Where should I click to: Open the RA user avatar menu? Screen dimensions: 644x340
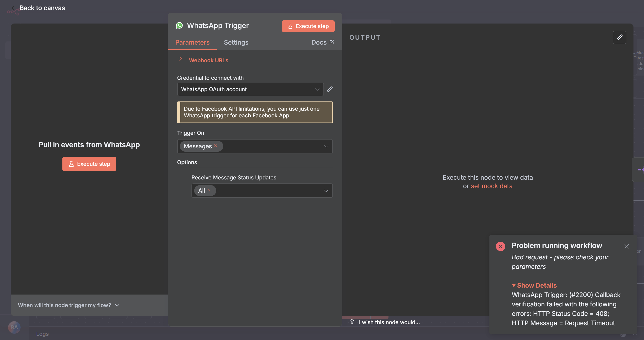(14, 327)
